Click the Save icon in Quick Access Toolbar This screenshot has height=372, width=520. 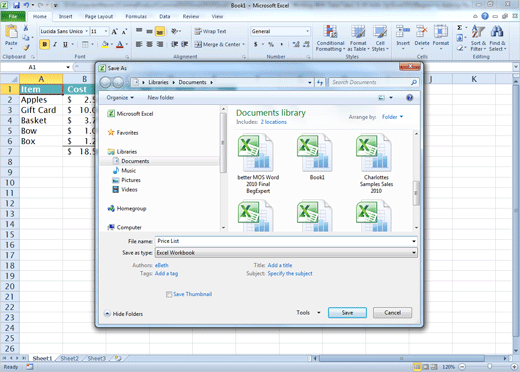(16, 5)
